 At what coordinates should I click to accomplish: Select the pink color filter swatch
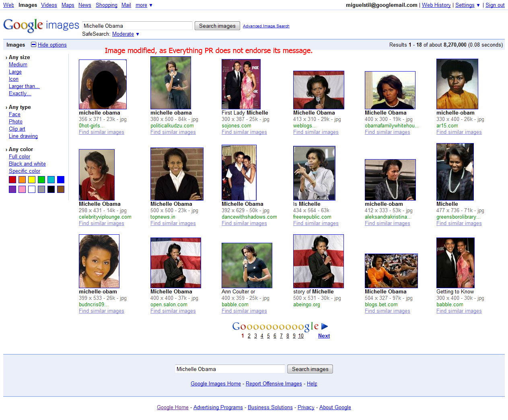coord(22,189)
